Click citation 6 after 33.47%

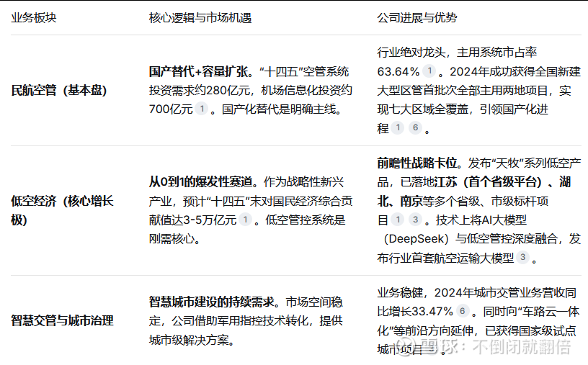463,311
